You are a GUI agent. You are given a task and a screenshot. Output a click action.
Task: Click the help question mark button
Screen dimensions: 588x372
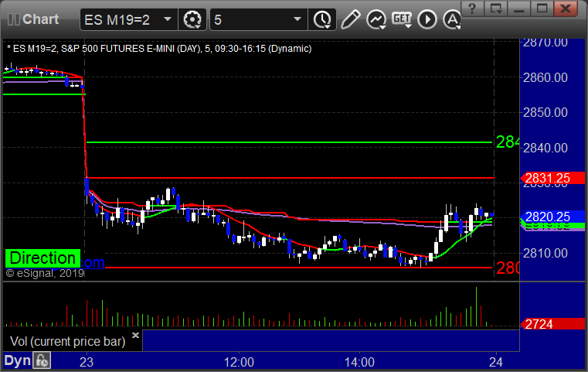coord(472,8)
